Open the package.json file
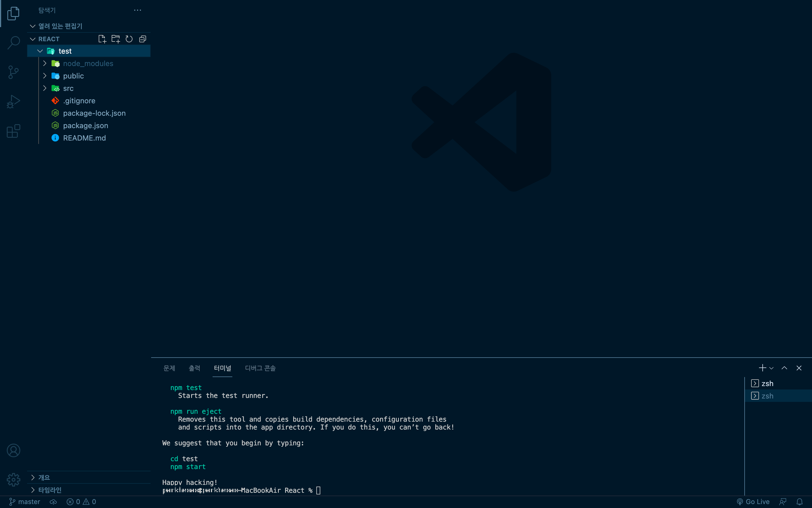This screenshot has height=508, width=812. click(x=89, y=126)
